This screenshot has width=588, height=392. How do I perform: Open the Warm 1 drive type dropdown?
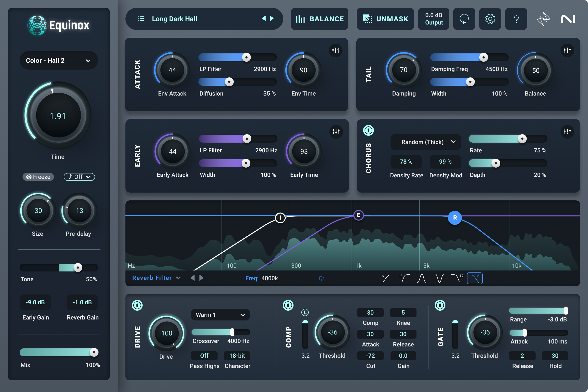(x=220, y=315)
